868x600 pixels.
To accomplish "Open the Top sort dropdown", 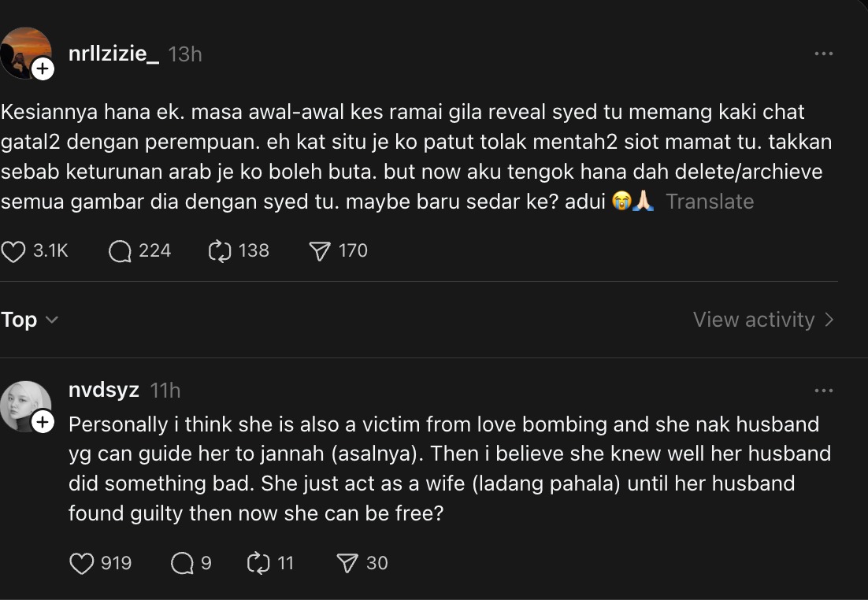I will (29, 320).
